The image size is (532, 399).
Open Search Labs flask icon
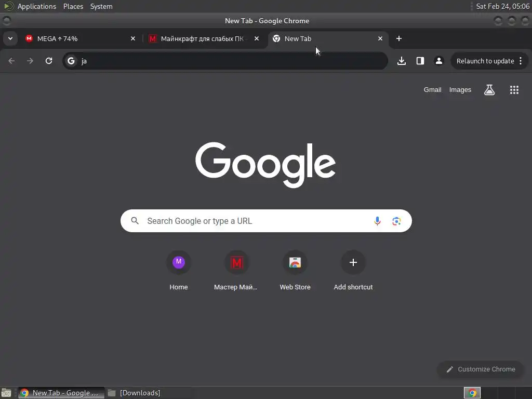click(x=489, y=90)
